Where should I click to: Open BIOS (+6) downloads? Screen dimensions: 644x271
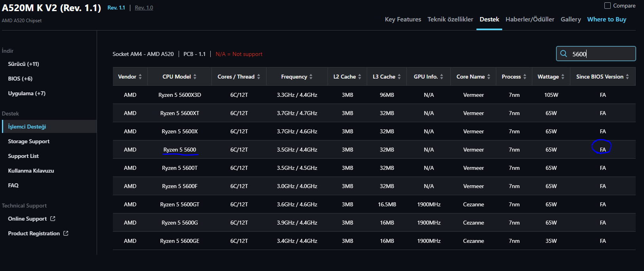[x=20, y=79]
